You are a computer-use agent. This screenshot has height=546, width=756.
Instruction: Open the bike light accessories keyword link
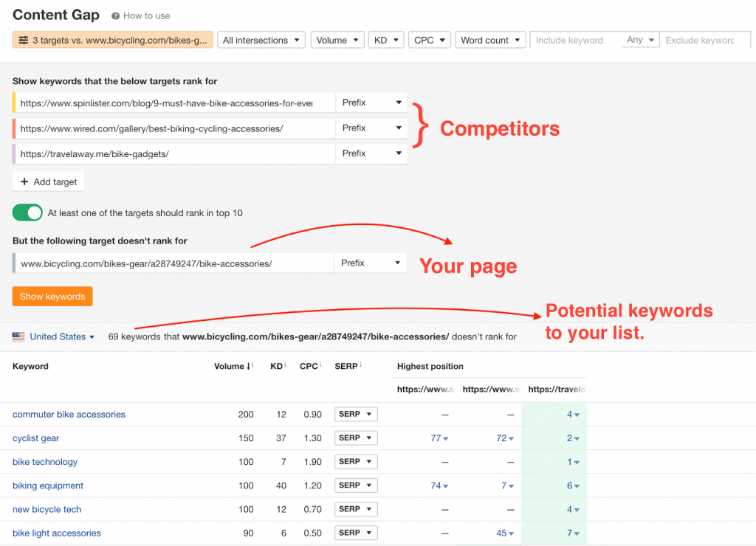pos(56,533)
